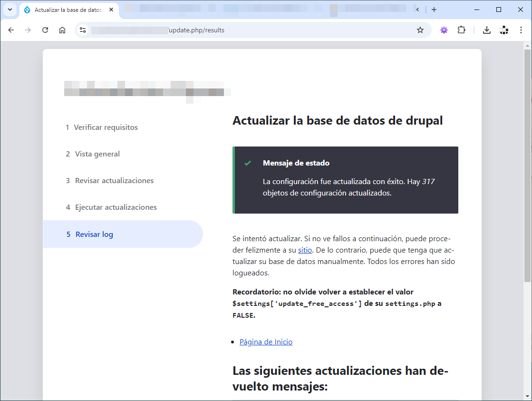Select step 'Ejecutar actualizaciones'
This screenshot has width=532, height=401.
(111, 207)
